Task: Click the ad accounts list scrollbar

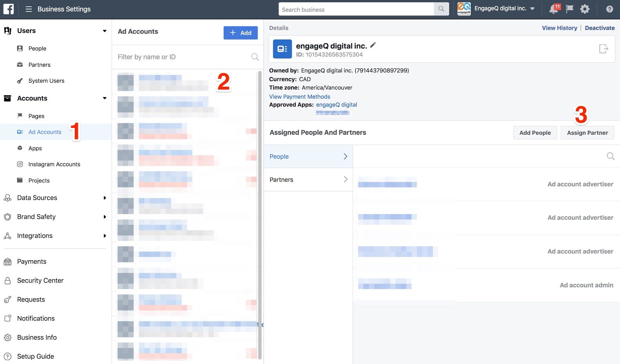Action: coord(260,215)
